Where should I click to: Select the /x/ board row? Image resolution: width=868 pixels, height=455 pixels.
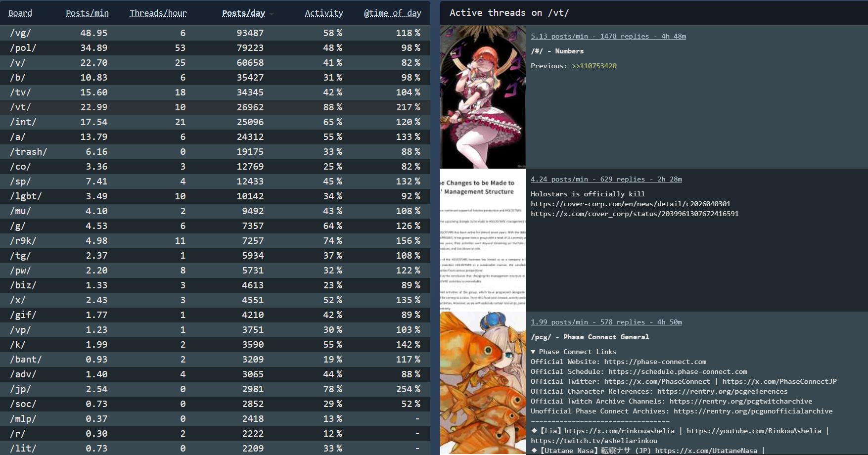tap(215, 300)
